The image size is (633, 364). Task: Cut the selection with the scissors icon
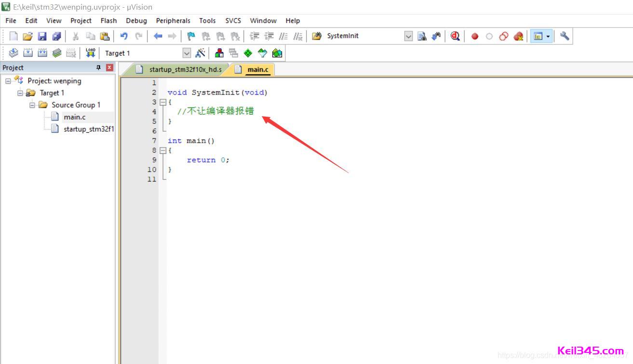(76, 36)
